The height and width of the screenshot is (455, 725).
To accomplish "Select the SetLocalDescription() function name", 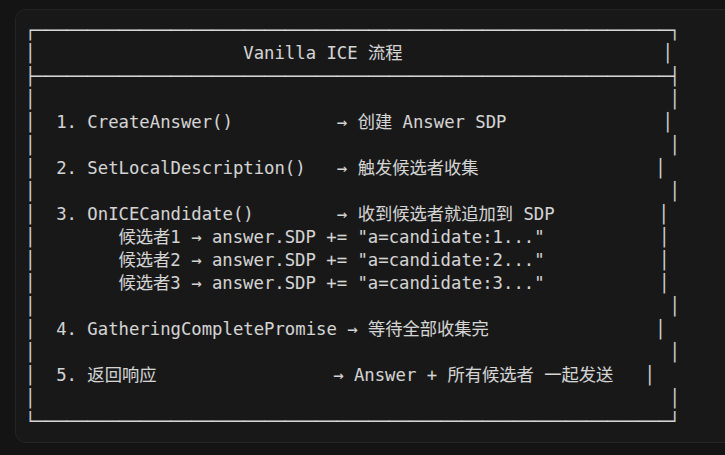I will point(196,168).
